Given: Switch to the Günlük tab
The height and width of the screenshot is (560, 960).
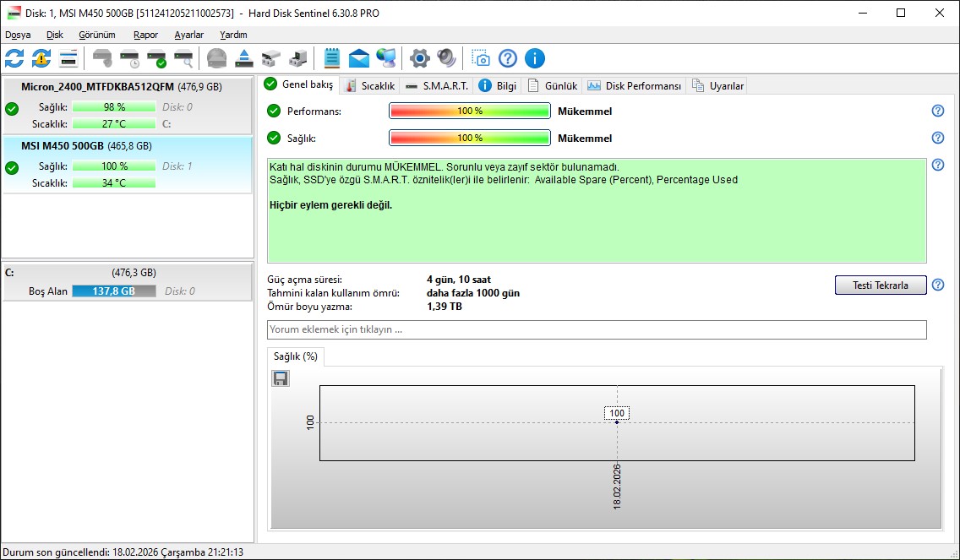Looking at the screenshot, I should click(x=552, y=85).
